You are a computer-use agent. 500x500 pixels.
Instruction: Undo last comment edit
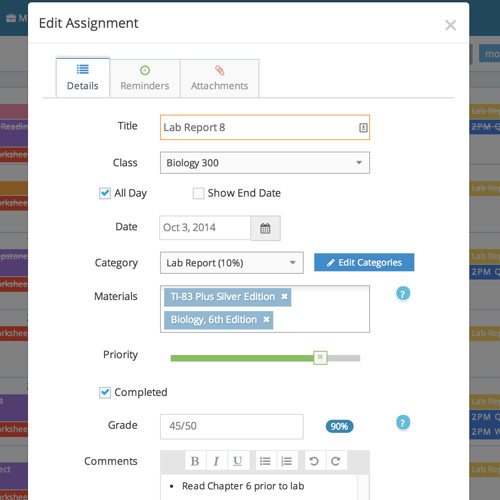(315, 461)
